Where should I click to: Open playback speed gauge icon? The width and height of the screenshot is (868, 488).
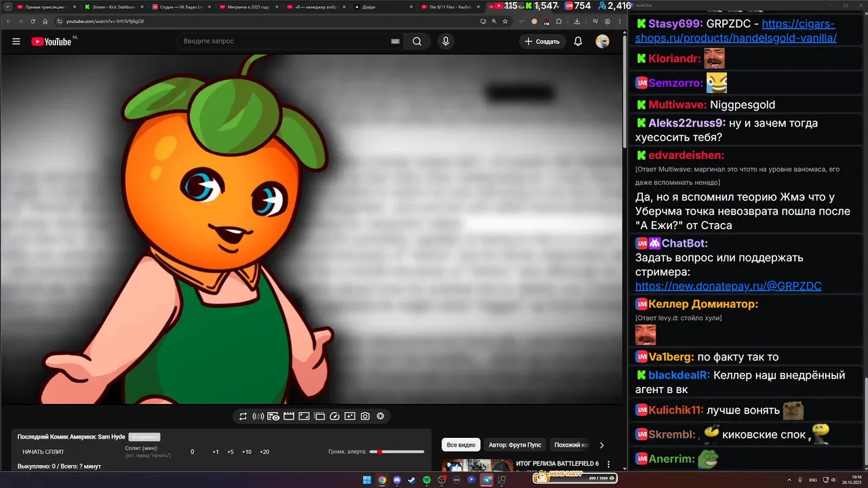pos(334,416)
